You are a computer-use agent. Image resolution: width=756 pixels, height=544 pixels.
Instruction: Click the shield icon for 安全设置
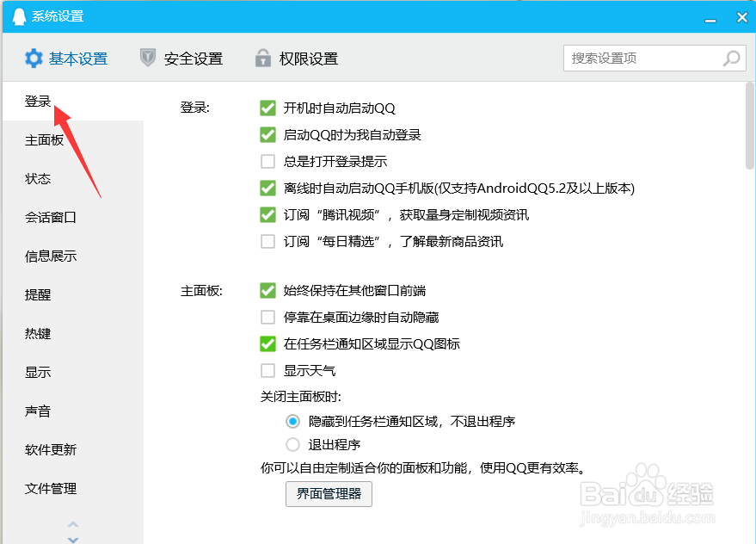(148, 58)
